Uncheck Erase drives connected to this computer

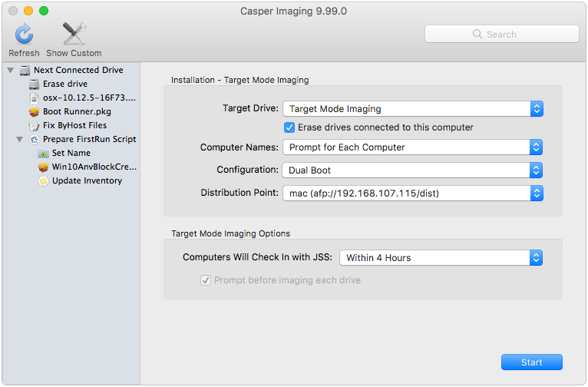click(x=289, y=127)
